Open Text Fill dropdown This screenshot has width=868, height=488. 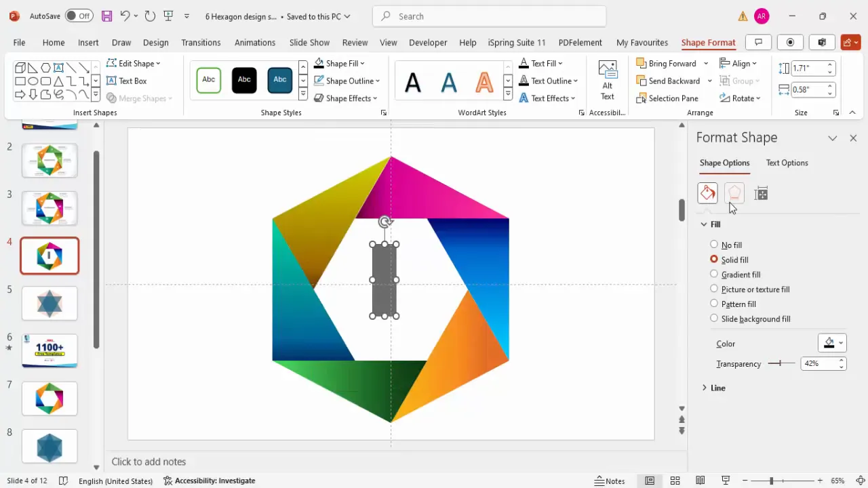click(540, 63)
